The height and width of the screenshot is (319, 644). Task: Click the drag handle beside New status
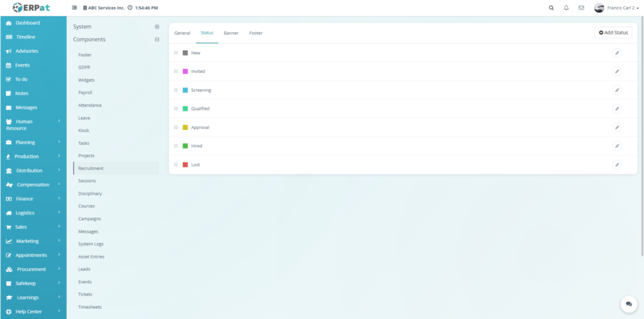coord(176,53)
